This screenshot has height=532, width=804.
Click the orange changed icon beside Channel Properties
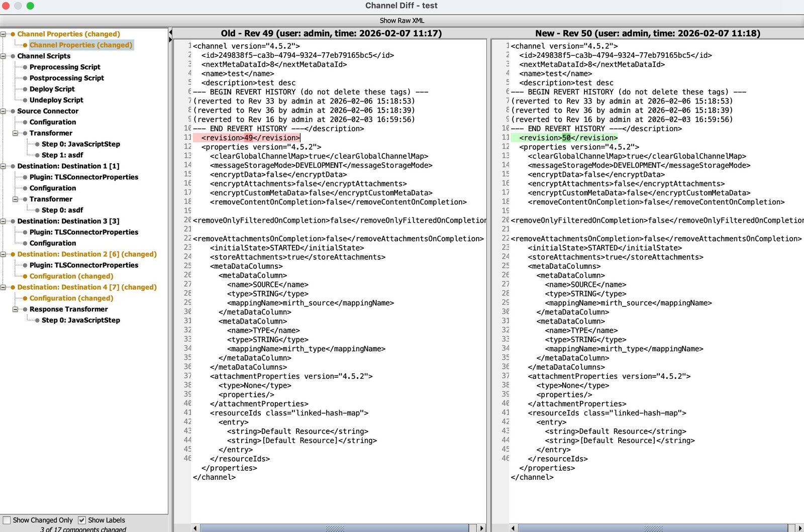(x=12, y=34)
